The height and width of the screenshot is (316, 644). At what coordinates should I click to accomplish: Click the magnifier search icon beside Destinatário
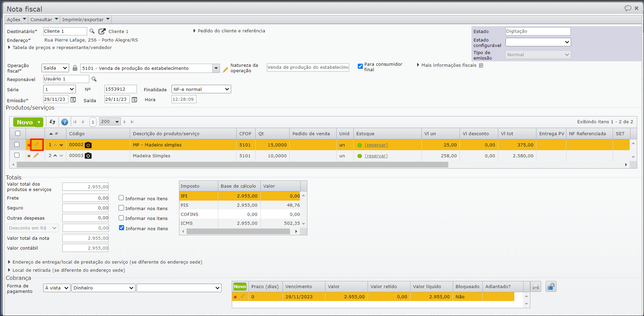coord(92,31)
